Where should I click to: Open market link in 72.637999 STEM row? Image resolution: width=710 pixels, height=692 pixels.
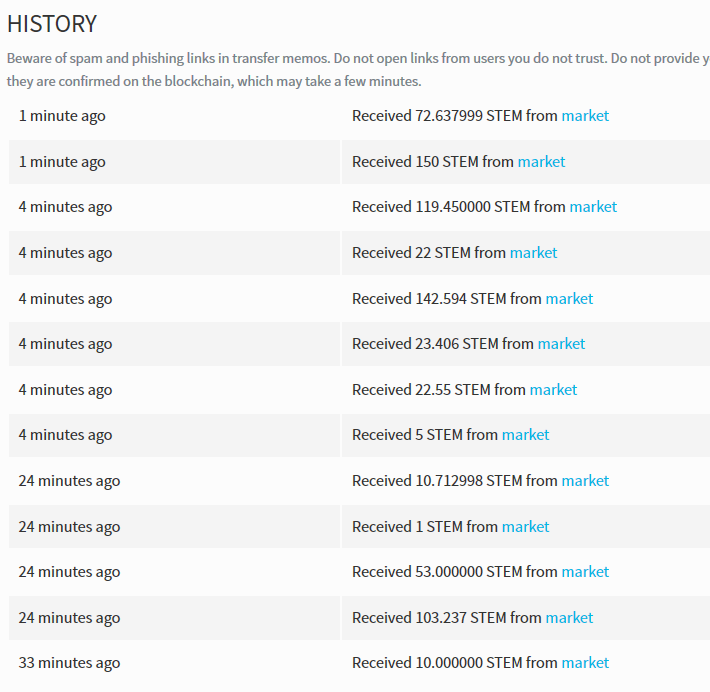[585, 116]
